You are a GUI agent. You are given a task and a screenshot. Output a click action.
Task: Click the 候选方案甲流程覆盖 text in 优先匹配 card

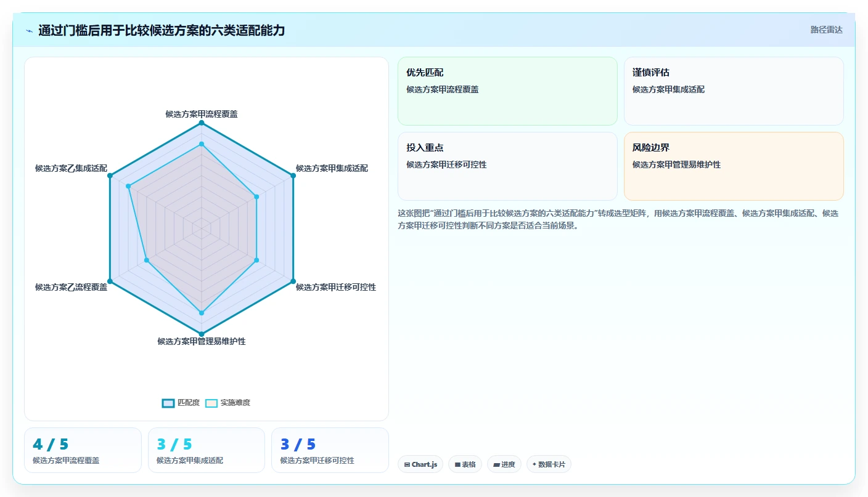point(443,89)
